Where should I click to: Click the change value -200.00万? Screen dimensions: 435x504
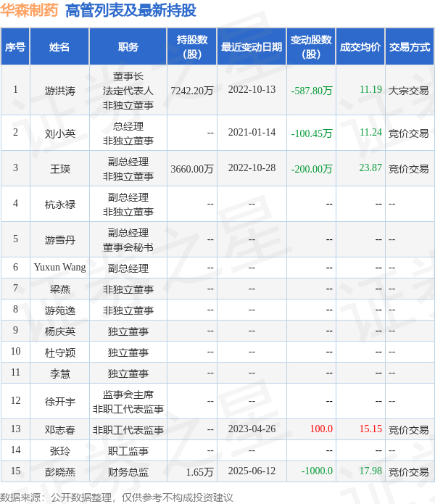coord(311,169)
